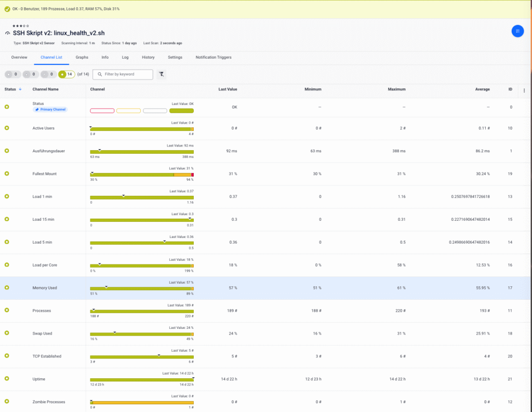Select the Channel List tab
The image size is (532, 412).
coord(51,57)
